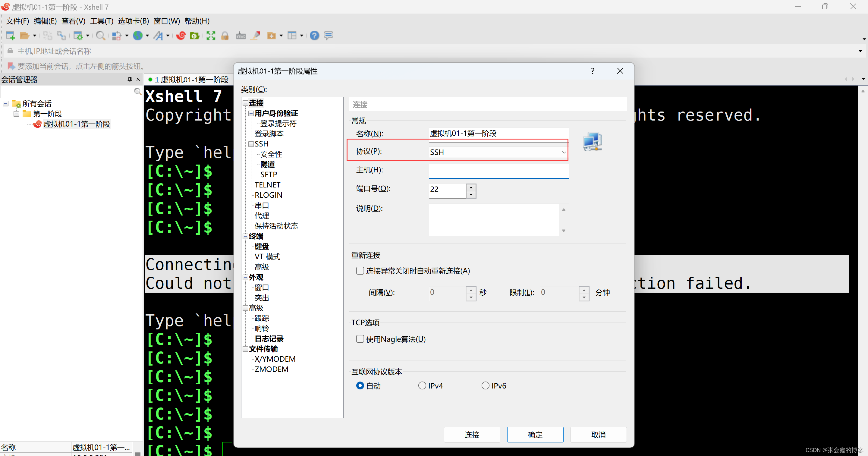
Task: Collapse the 连接 category node
Action: [245, 103]
